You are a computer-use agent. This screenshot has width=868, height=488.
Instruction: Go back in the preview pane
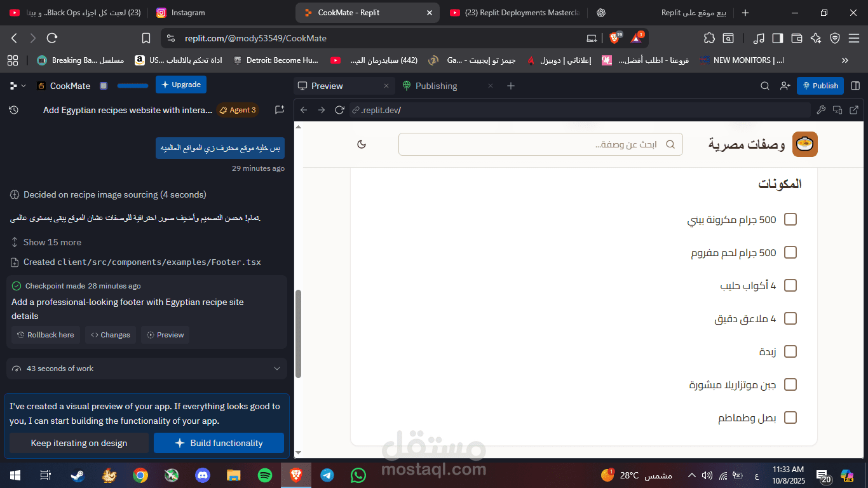click(304, 110)
